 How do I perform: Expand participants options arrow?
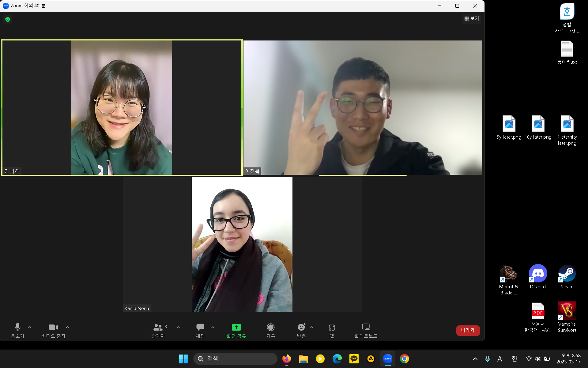178,327
